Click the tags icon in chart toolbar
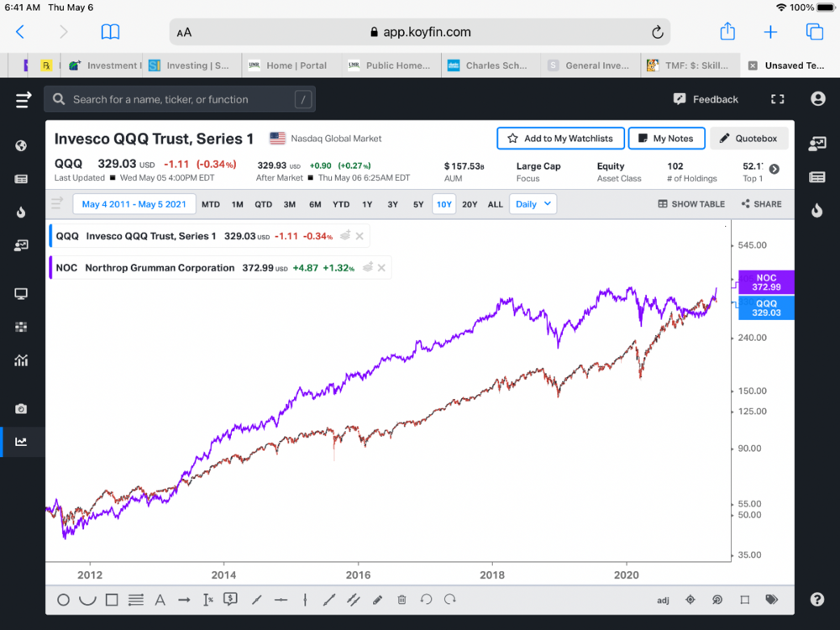The height and width of the screenshot is (630, 840). click(771, 600)
